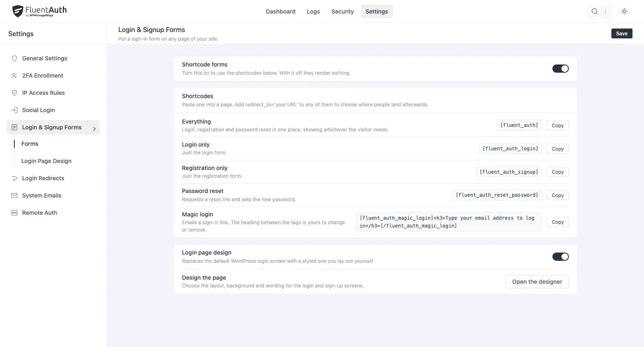
Task: Click the [fluent_auth] code text
Action: point(519,125)
